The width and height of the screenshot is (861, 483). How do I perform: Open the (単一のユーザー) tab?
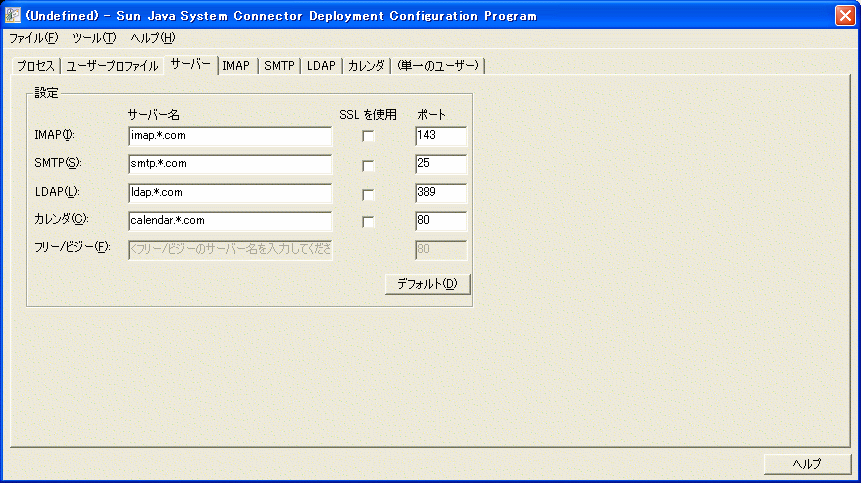[x=438, y=66]
